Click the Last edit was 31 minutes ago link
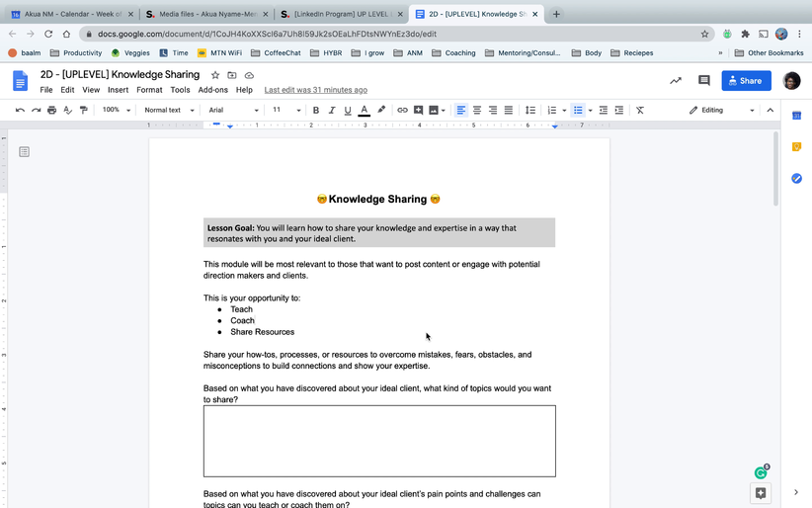Viewport: 812px width, 508px height. coord(316,90)
